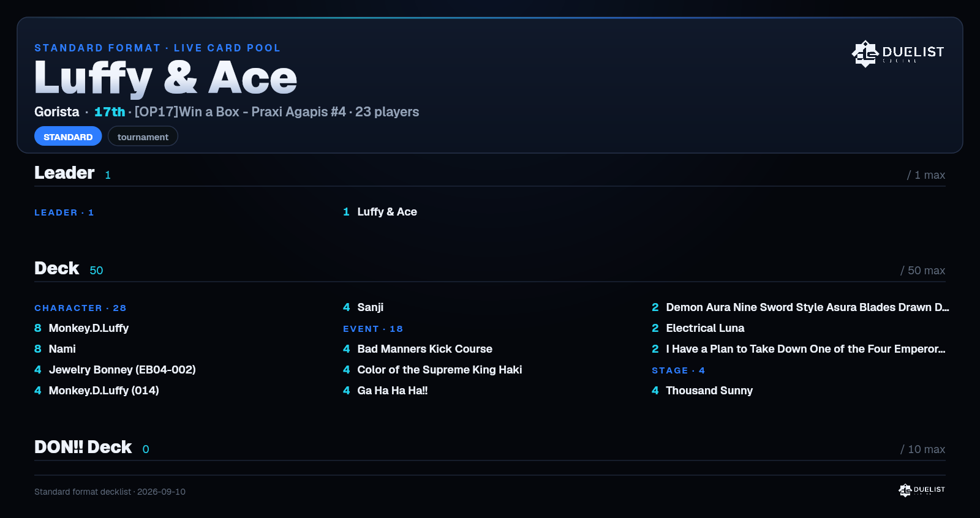The width and height of the screenshot is (980, 518).
Task: Click the Deck section heading
Action: point(57,268)
